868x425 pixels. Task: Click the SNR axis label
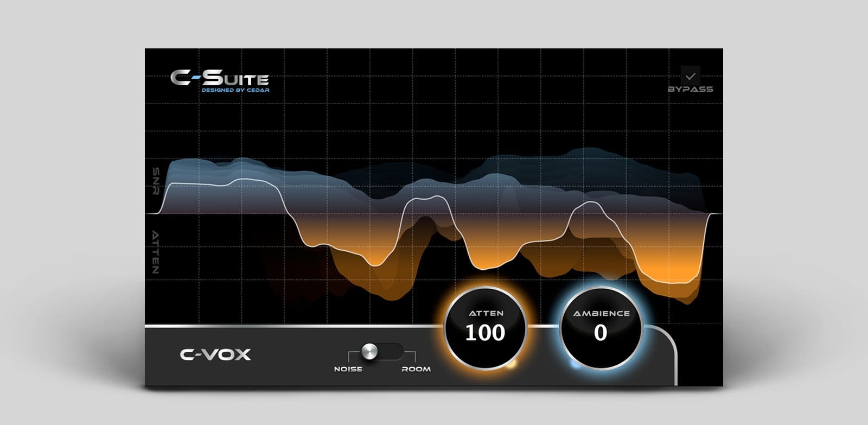(x=156, y=181)
